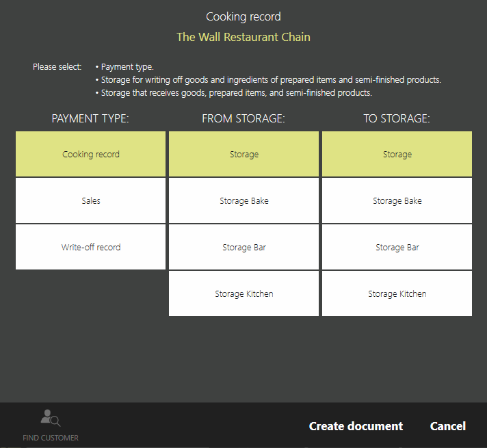The width and height of the screenshot is (487, 448).
Task: Select Storage Kitchen under From Storage
Action: point(243,294)
